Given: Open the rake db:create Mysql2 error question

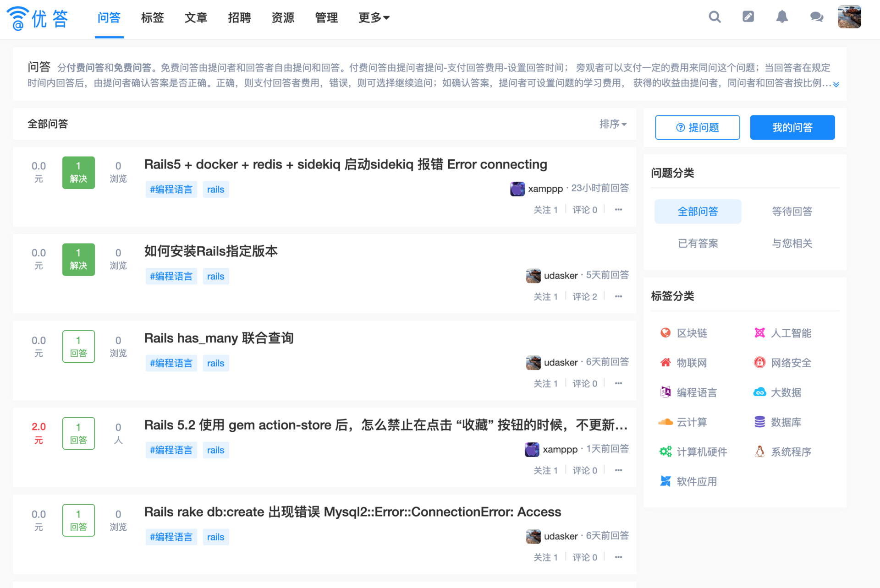Looking at the screenshot, I should tap(352, 512).
